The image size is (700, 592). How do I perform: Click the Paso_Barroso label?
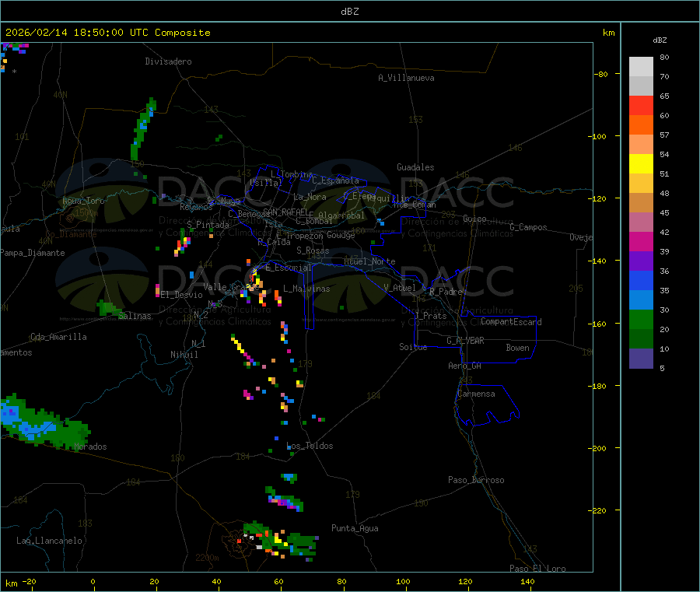476,480
